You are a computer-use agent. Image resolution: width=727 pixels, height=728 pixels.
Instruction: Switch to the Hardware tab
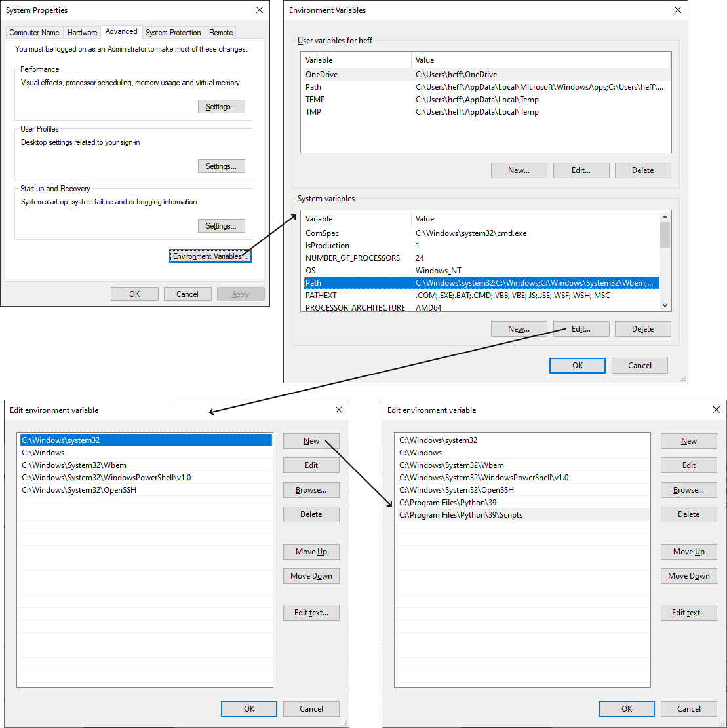[x=82, y=33]
